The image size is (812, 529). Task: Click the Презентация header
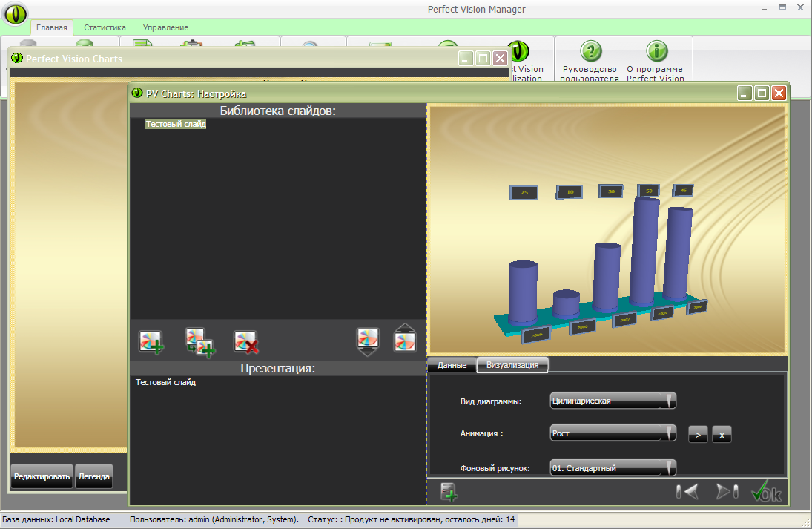pyautogui.click(x=278, y=369)
